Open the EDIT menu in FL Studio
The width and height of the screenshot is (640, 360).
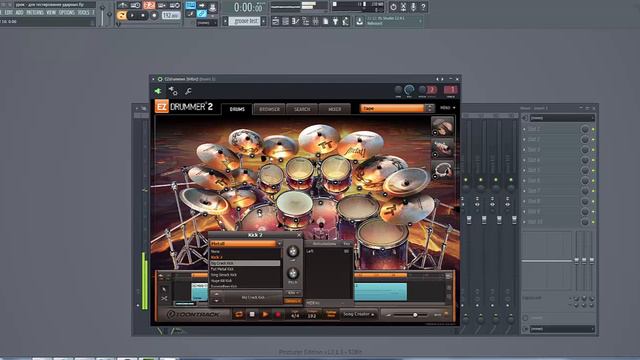pos(9,13)
